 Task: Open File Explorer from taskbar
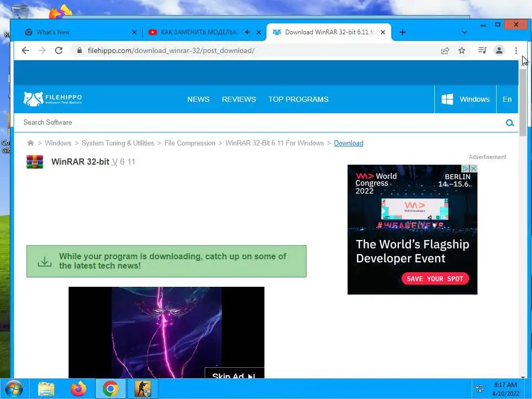(x=46, y=389)
